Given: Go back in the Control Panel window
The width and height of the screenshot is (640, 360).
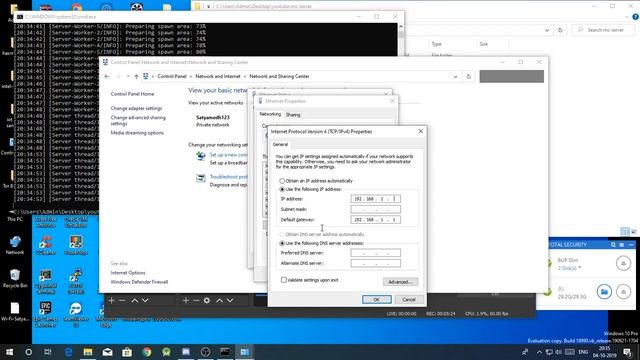Looking at the screenshot, I should [x=107, y=76].
